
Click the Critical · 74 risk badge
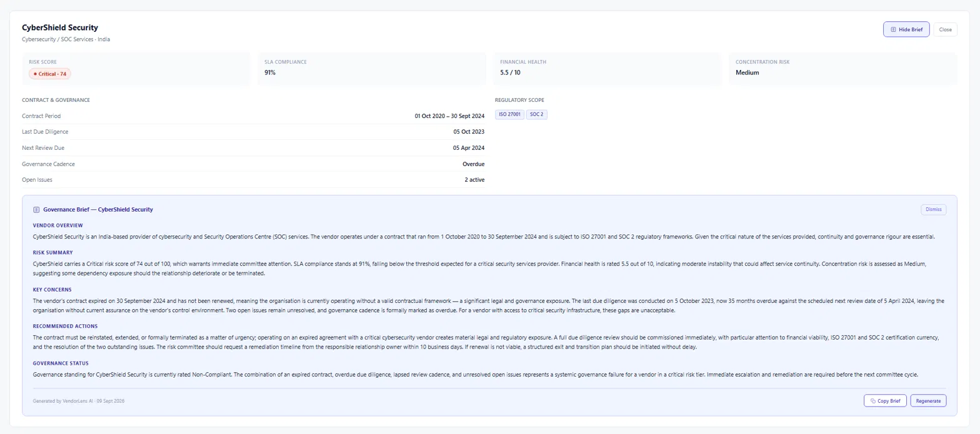point(50,74)
